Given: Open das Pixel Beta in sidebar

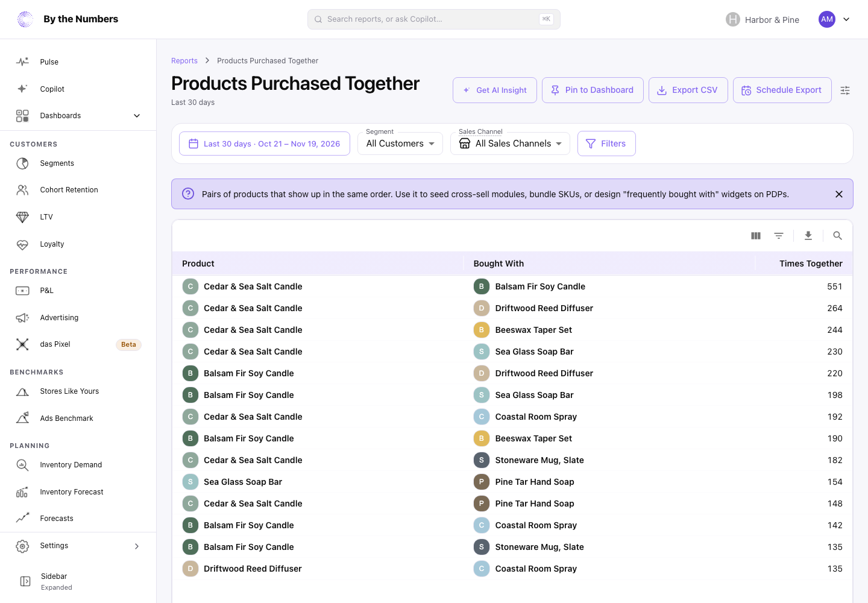Looking at the screenshot, I should tap(78, 344).
